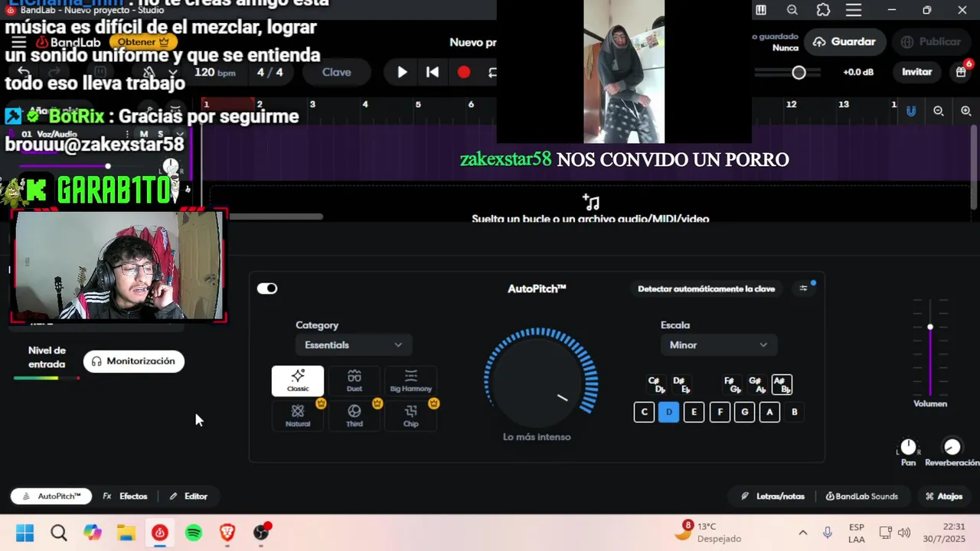
Task: Open the Escala Minor dropdown
Action: (x=718, y=345)
